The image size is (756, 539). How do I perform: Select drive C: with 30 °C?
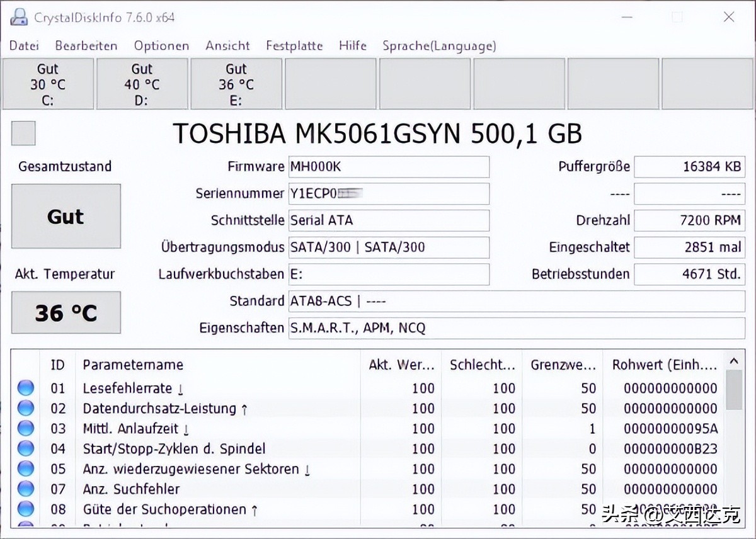point(48,84)
